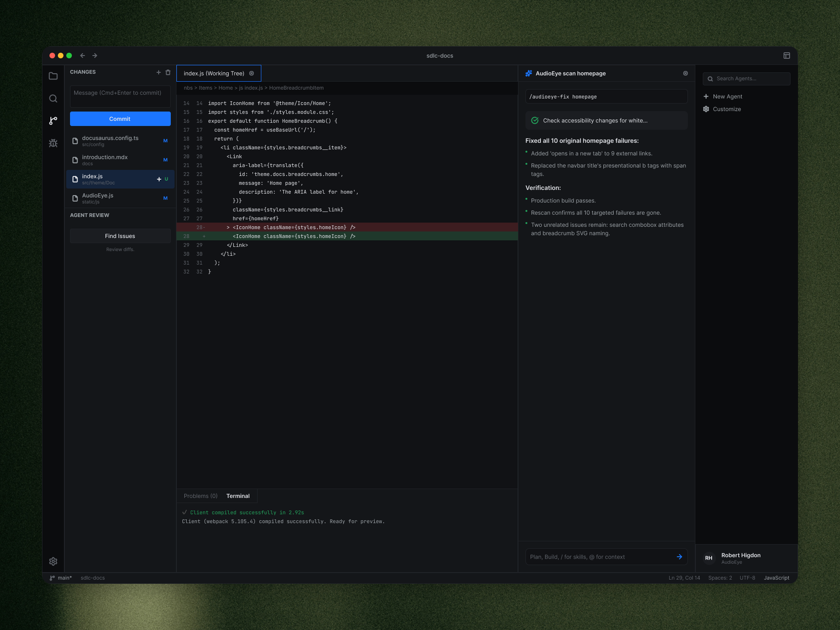Open the JavaScript language mode selector
This screenshot has height=630, width=840.
tap(776, 578)
